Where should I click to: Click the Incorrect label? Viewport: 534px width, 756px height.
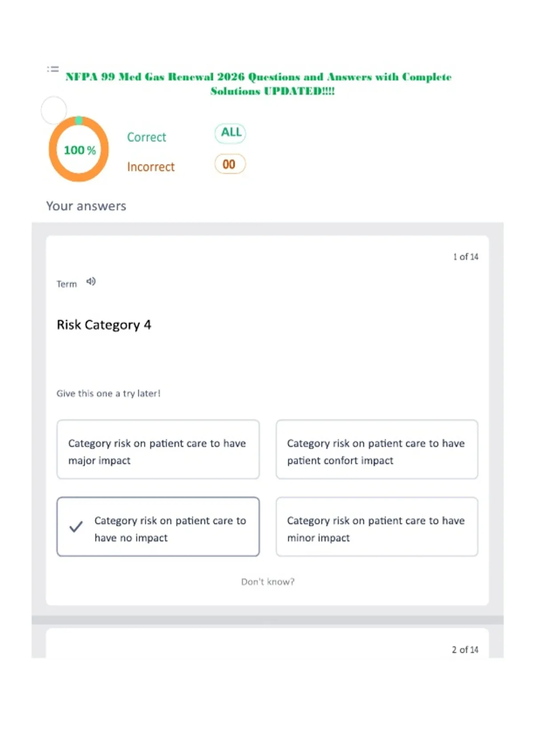151,167
